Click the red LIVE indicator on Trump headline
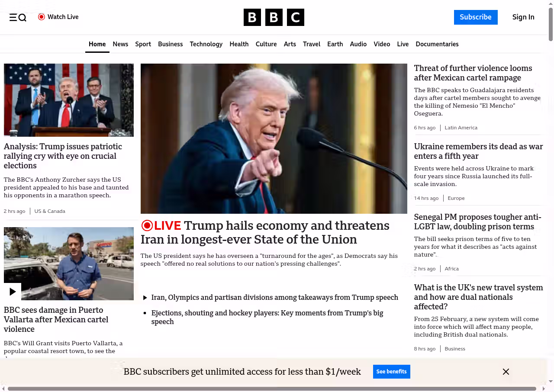Viewport: 554px width, 392px height. tap(161, 226)
